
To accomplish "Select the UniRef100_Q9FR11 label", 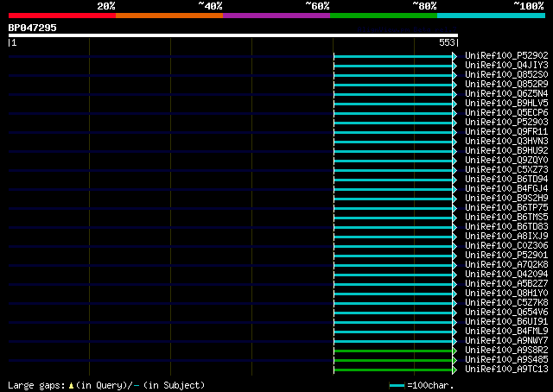I will [x=506, y=132].
